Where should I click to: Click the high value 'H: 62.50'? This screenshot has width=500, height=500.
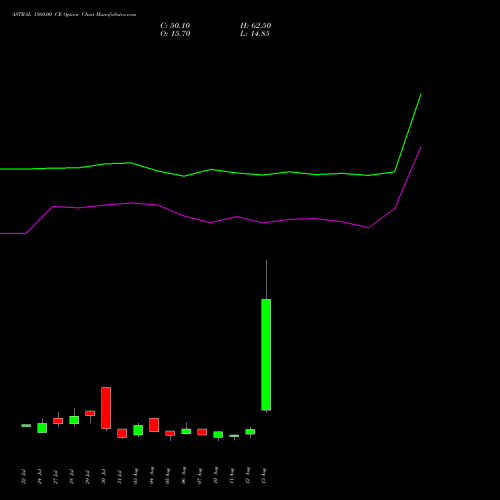pos(256,26)
